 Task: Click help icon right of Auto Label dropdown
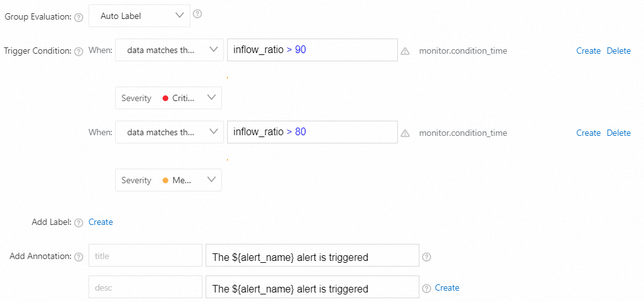click(x=197, y=14)
